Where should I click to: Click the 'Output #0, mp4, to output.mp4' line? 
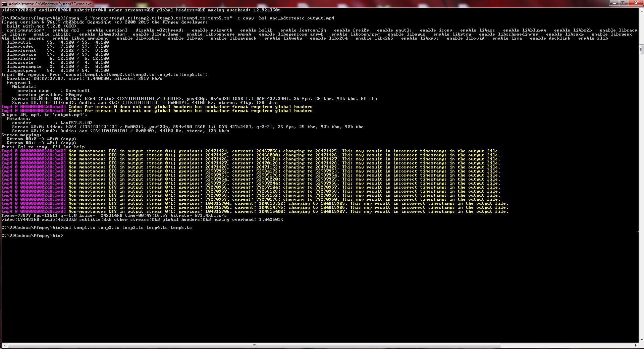pyautogui.click(x=44, y=115)
